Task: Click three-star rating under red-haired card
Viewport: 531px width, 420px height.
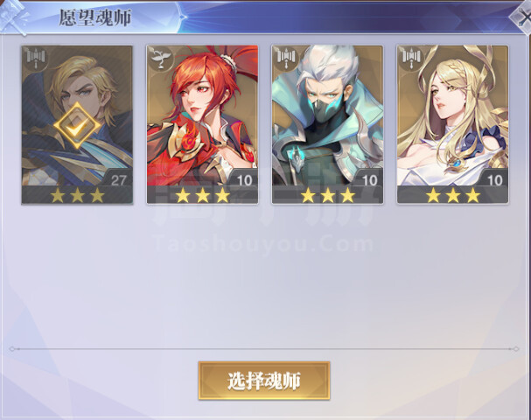Action: point(202,195)
